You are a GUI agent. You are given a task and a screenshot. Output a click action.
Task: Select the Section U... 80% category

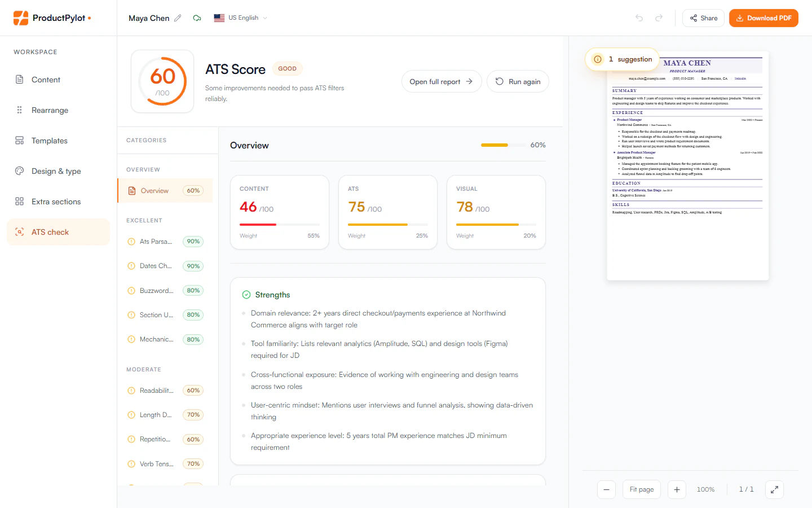(165, 315)
